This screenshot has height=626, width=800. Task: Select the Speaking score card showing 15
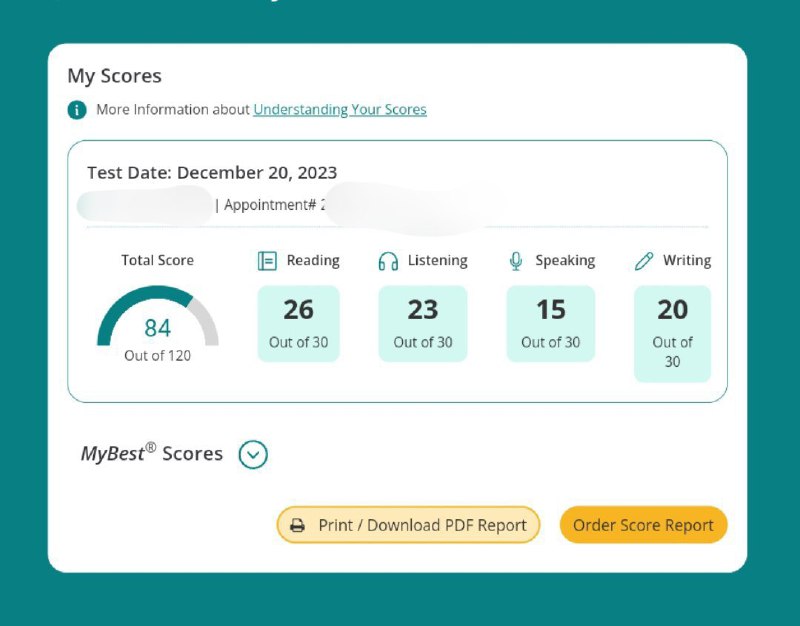[551, 323]
